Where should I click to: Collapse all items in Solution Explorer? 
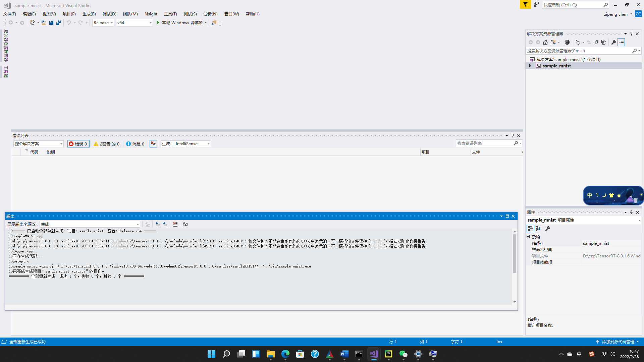coord(596,42)
